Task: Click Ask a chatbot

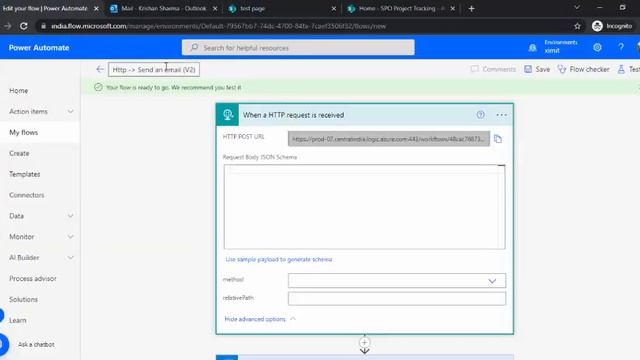Action: pos(36,345)
